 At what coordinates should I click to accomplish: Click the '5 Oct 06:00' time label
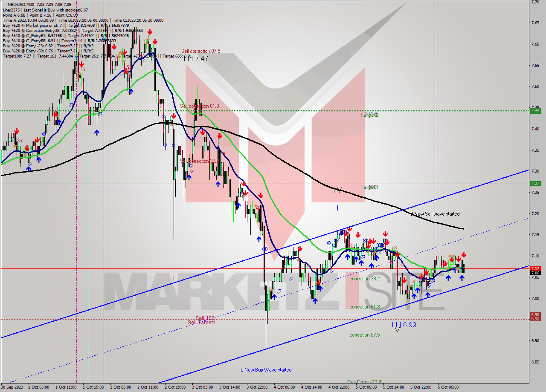366,387
